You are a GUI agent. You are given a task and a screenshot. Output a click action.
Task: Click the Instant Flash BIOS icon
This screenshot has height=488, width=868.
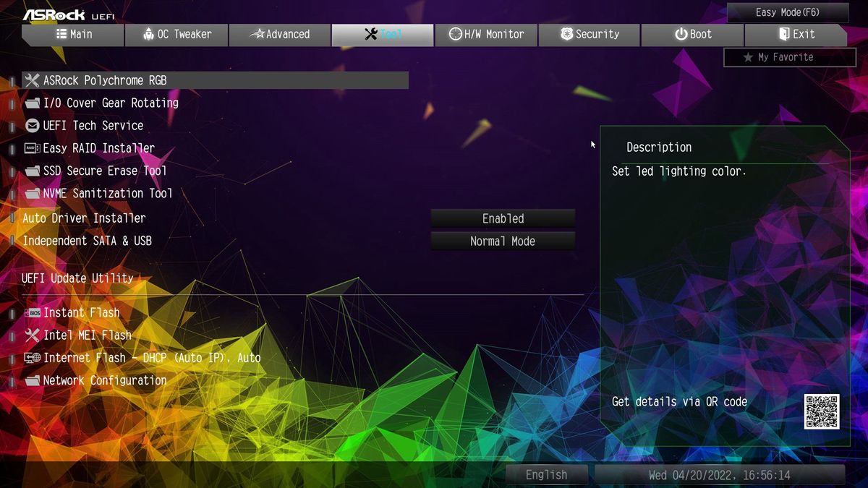pos(32,313)
